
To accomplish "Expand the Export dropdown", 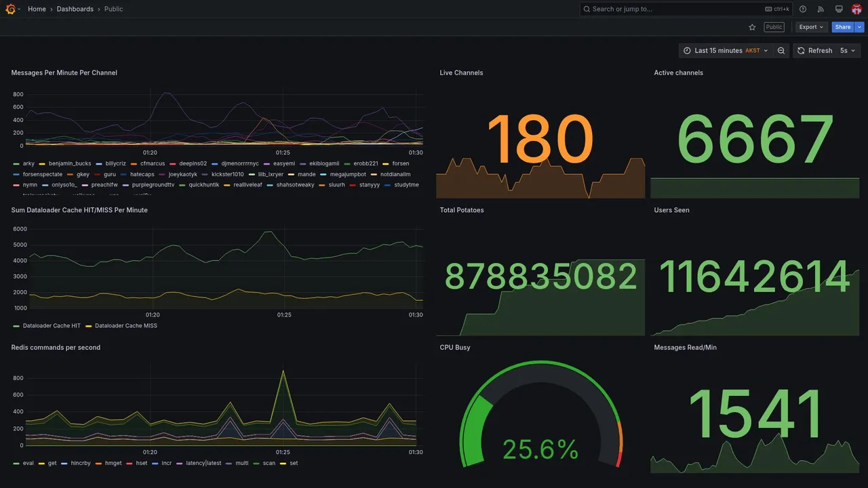I will [812, 27].
